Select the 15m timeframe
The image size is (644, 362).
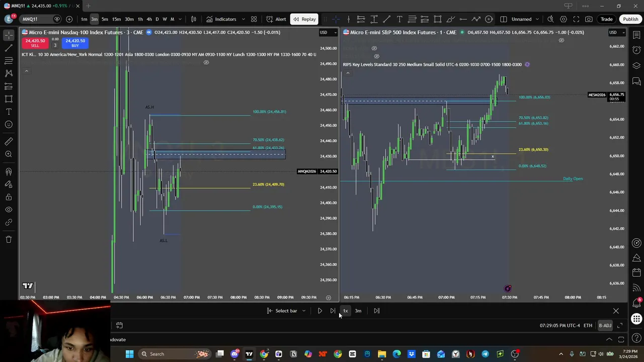[x=116, y=19]
